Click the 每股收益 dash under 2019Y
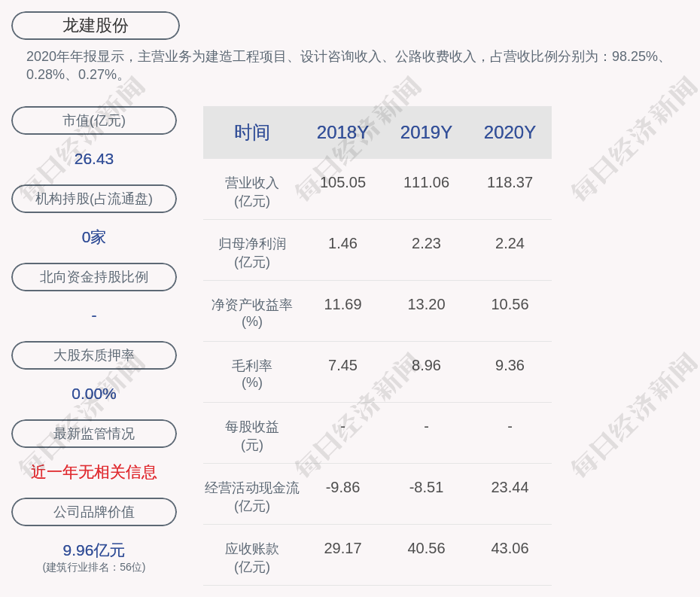The image size is (700, 597). (x=426, y=427)
